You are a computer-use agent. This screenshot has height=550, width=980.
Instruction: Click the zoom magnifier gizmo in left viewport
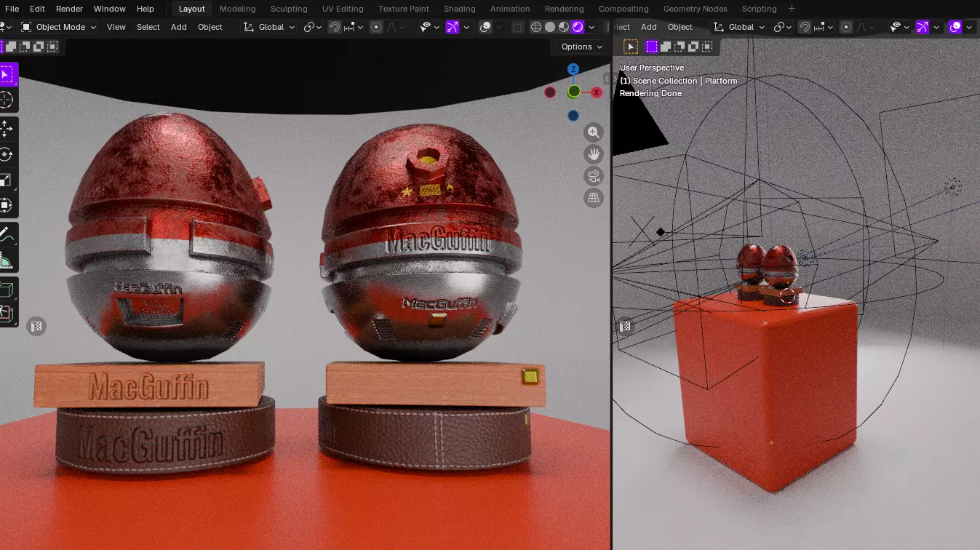594,132
